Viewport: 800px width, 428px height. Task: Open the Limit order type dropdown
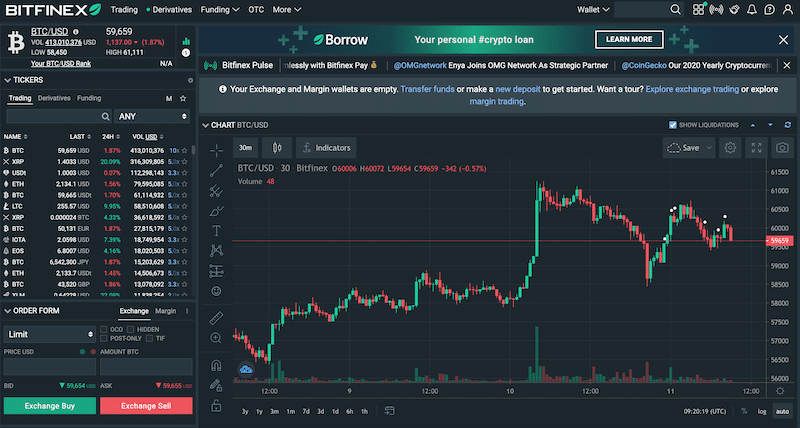click(49, 335)
